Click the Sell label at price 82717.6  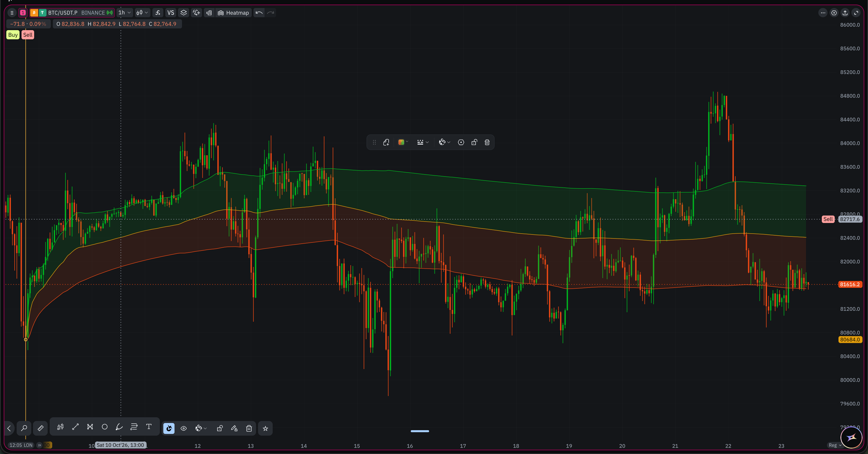(828, 219)
